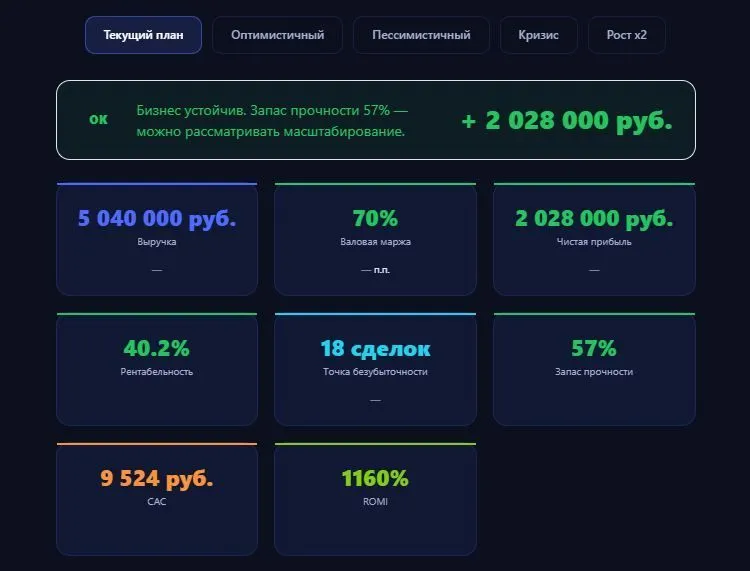Click the 'Запас прочности' card label
Image resolution: width=750 pixels, height=571 pixels.
tap(594, 372)
